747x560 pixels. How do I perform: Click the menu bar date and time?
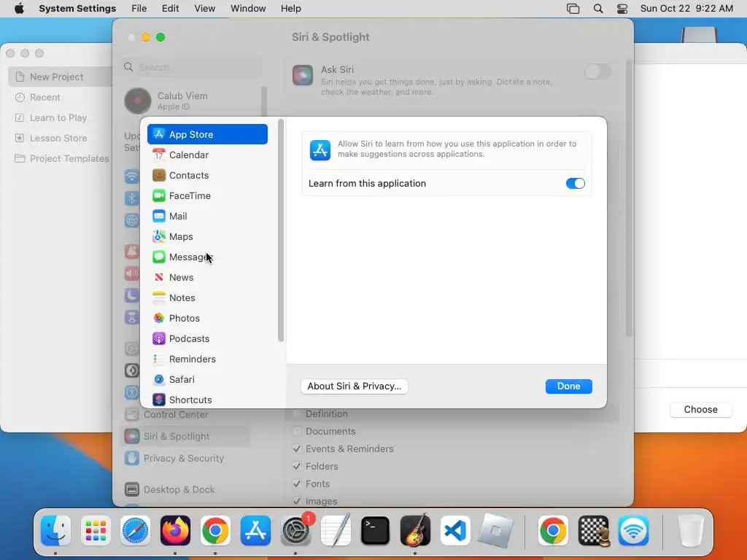[686, 9]
